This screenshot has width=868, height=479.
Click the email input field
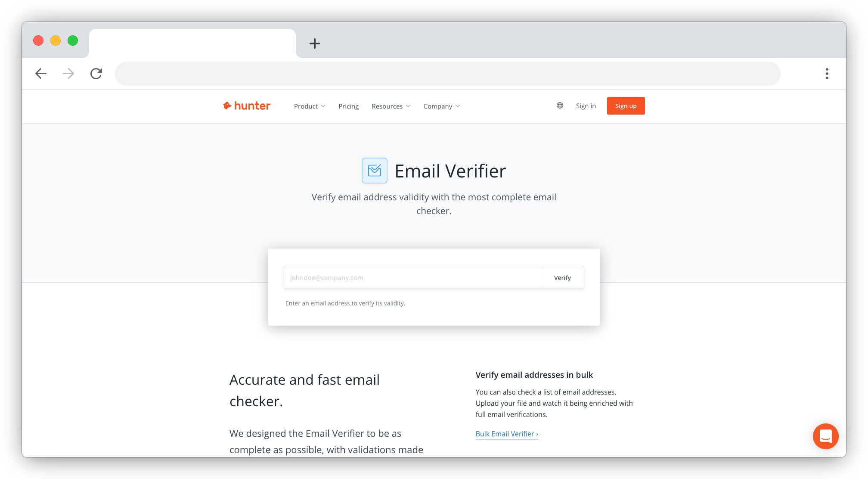(411, 277)
